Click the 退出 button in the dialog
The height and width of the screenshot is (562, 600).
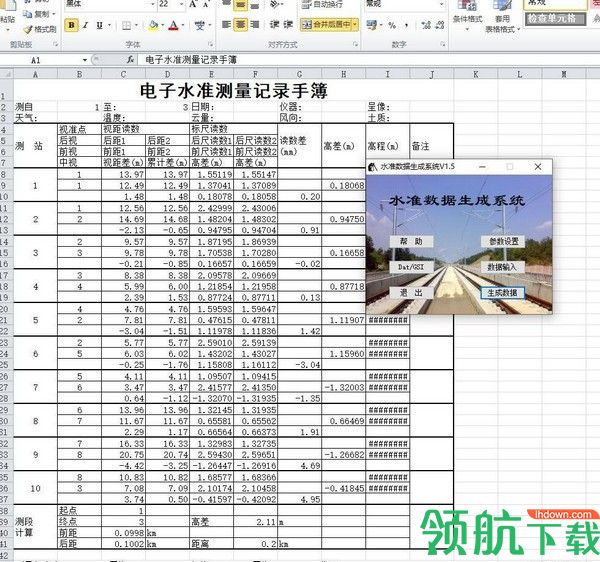pos(411,293)
